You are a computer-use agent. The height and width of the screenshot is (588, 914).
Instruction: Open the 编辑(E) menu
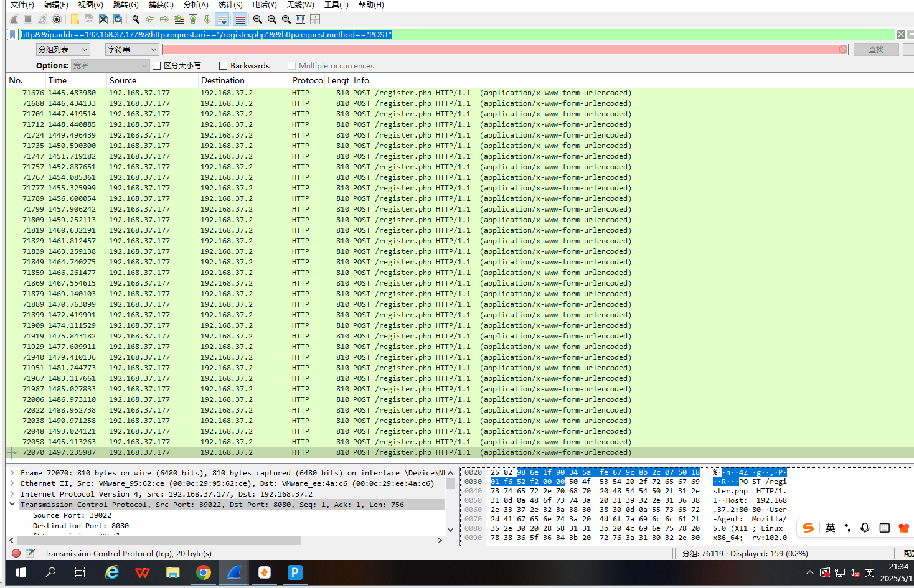pos(56,5)
